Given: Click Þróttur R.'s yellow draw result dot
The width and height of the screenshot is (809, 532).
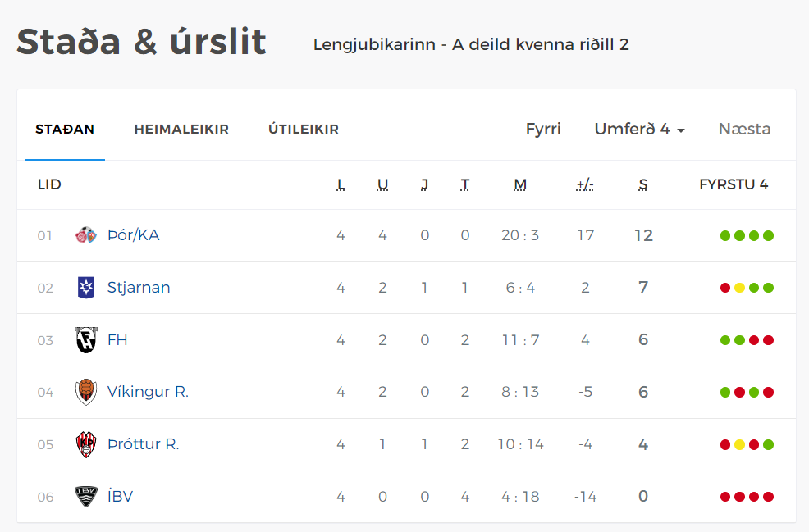Looking at the screenshot, I should click(x=739, y=444).
